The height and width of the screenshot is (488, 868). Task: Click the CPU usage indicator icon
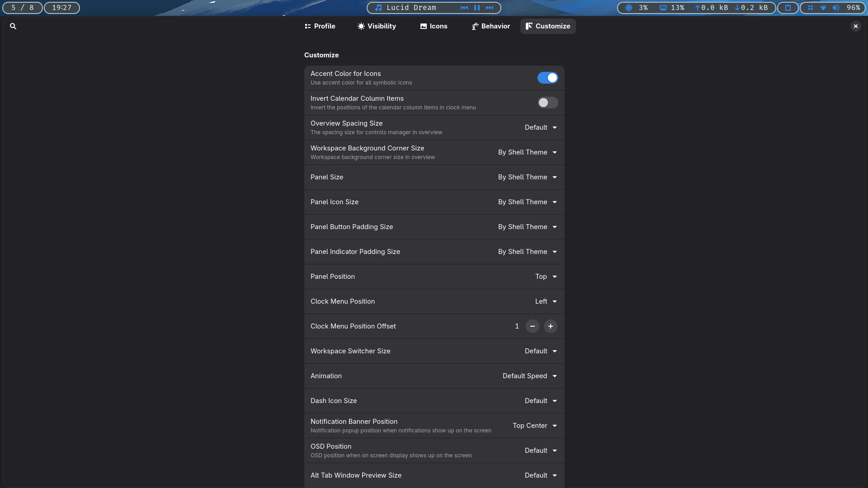628,8
